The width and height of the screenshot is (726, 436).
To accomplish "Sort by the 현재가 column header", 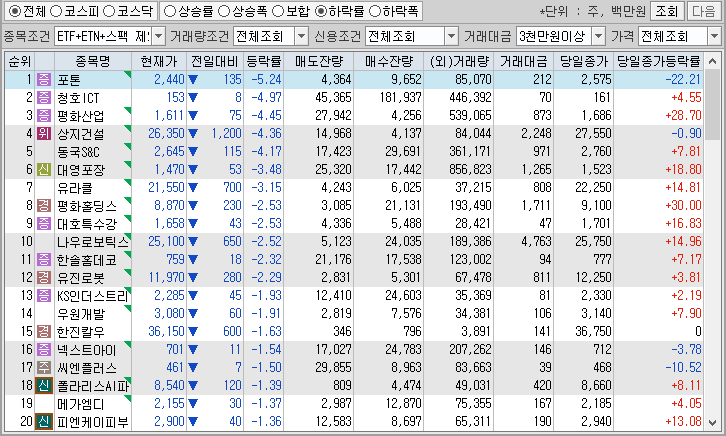I will point(159,61).
